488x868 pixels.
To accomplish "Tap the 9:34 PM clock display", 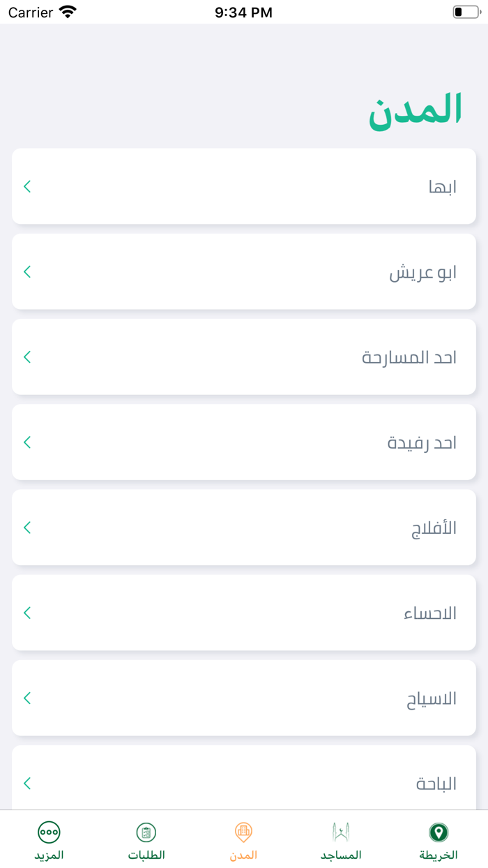I will tap(244, 11).
